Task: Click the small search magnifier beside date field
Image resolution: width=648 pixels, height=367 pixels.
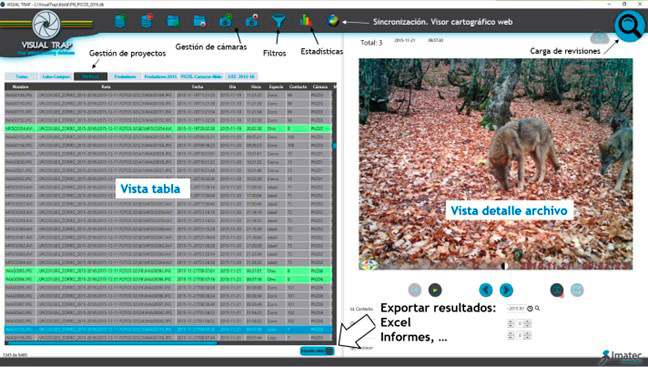Action: tap(537, 308)
